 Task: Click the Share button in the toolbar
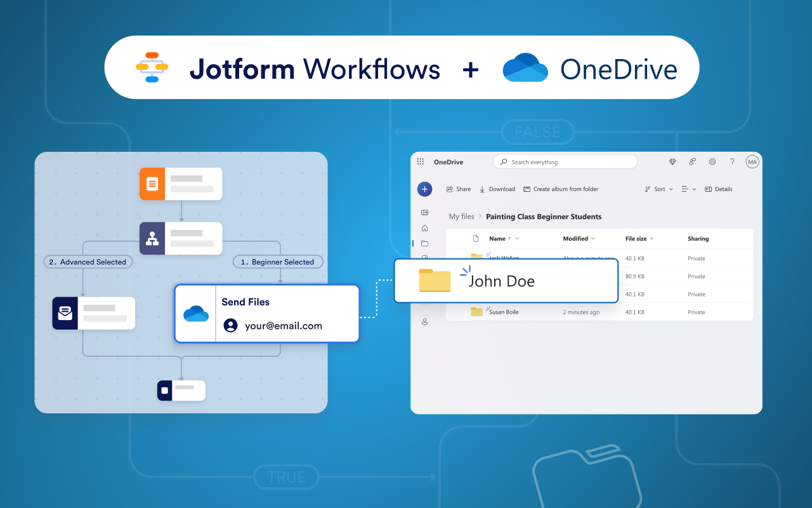[x=459, y=189]
